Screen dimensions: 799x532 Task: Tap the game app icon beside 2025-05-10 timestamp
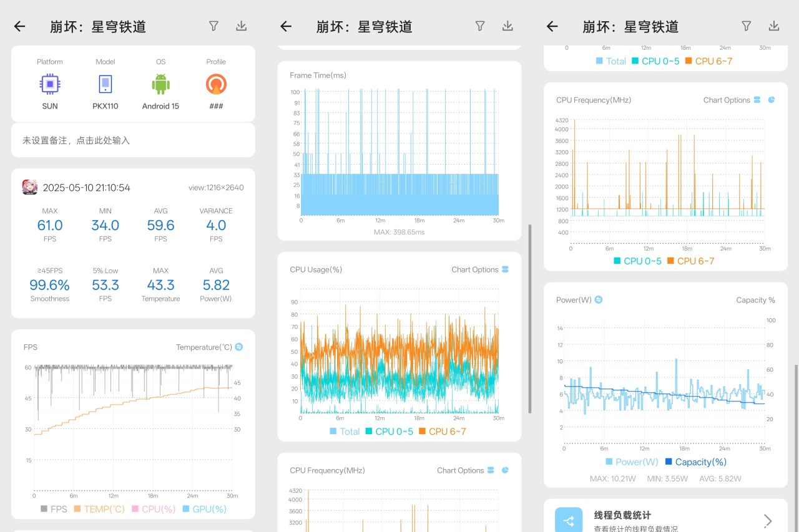tap(31, 187)
